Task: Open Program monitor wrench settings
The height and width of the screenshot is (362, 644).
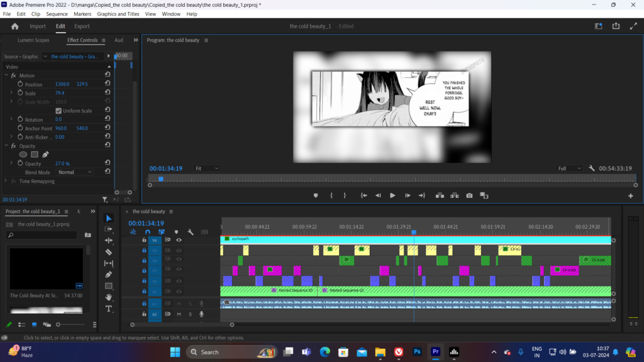Action: tap(591, 168)
